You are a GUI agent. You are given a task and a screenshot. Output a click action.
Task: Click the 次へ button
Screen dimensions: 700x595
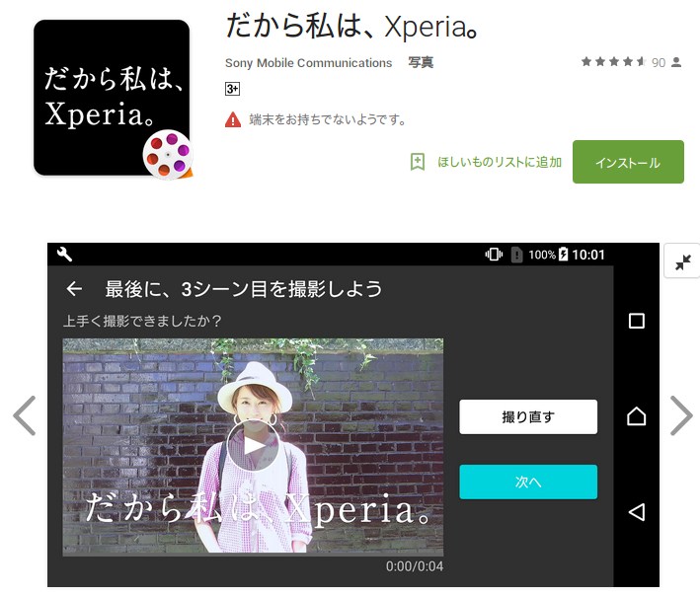click(x=528, y=482)
